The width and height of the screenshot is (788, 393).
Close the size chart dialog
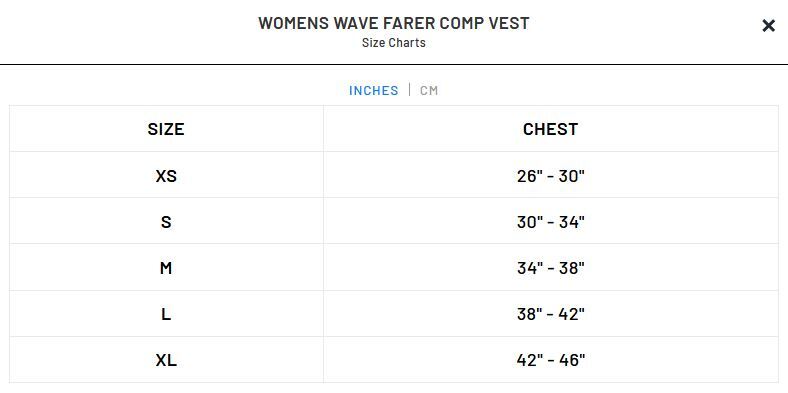pyautogui.click(x=768, y=26)
